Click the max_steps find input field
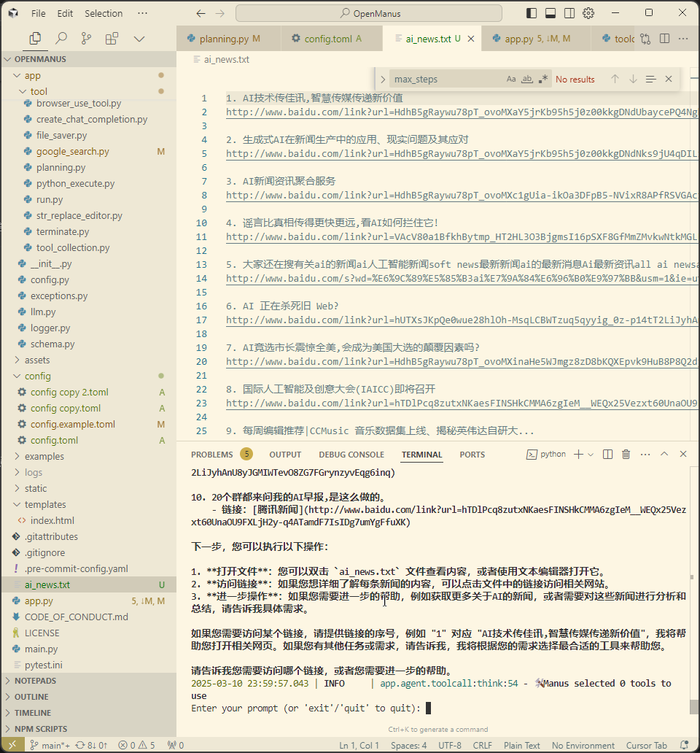Screen dimensions: 700x753 coord(445,79)
